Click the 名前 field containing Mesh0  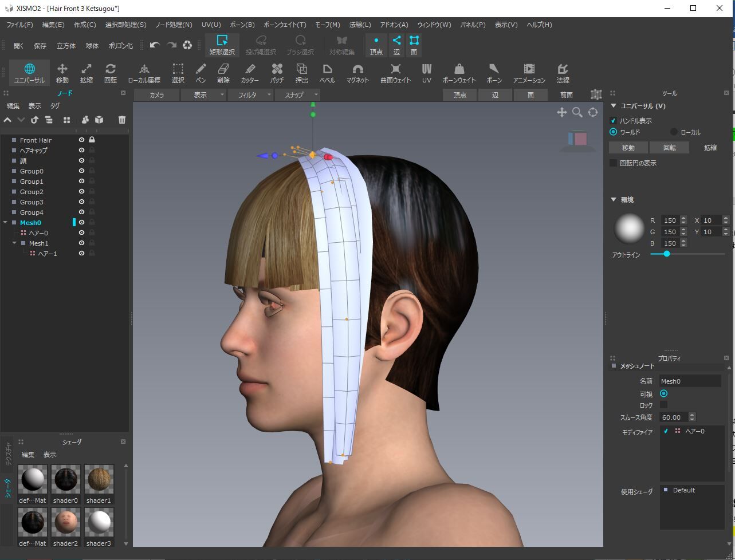tap(690, 381)
